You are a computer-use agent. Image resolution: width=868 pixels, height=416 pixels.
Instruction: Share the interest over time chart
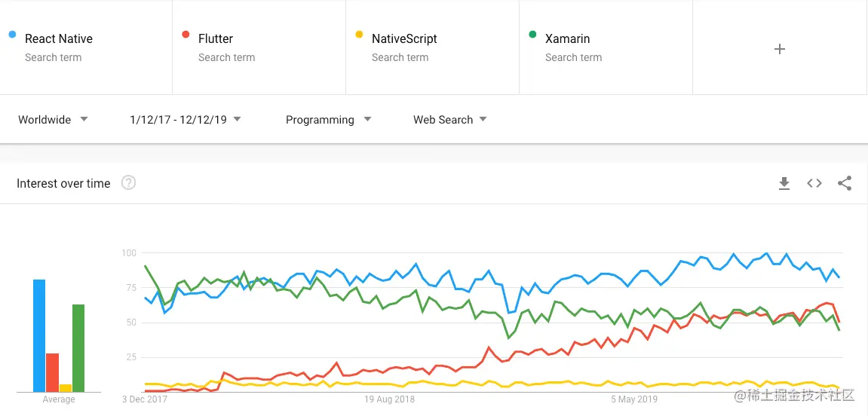tap(844, 183)
